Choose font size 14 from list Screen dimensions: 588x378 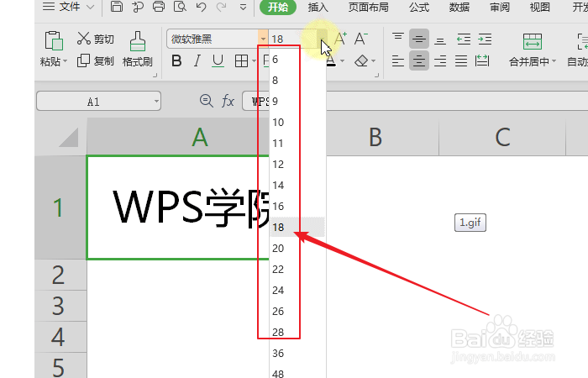297,186
